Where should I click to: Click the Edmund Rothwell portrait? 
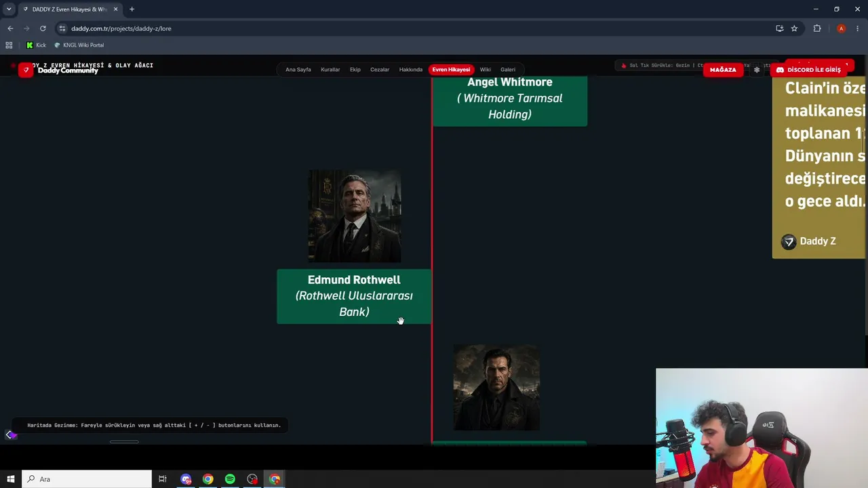click(355, 216)
